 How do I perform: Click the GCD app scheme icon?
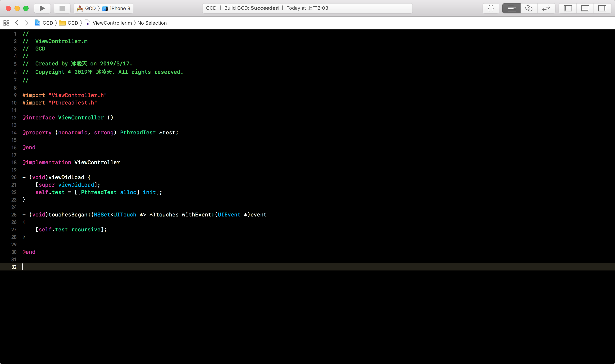coord(80,9)
